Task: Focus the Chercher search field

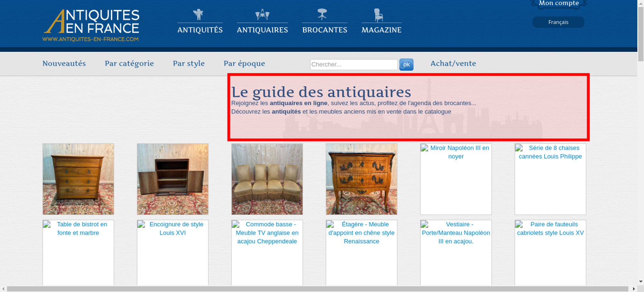Action: tap(354, 64)
